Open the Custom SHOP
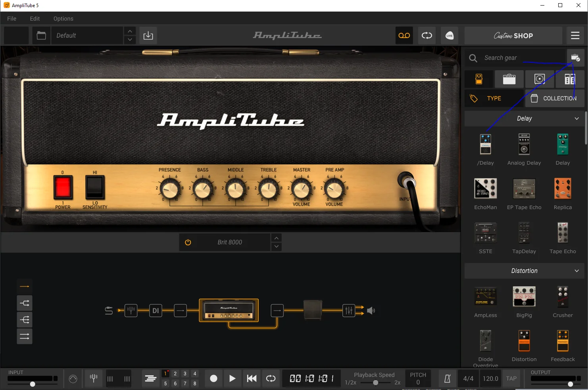 pos(513,35)
